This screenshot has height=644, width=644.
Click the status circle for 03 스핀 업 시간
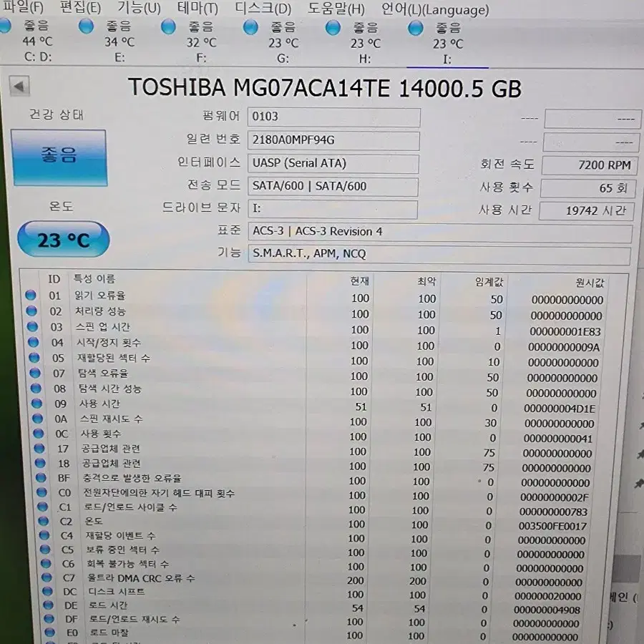(32, 326)
